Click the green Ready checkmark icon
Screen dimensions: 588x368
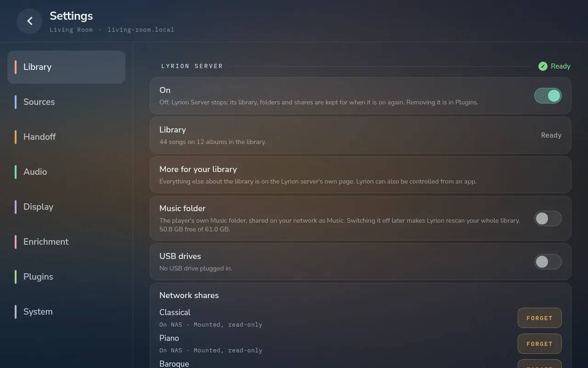tap(543, 66)
